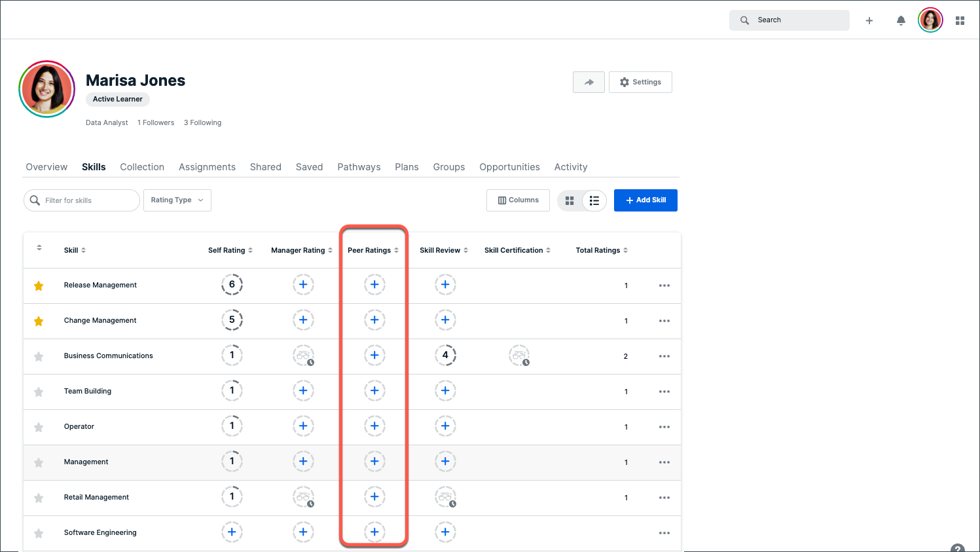
Task: Click the plus icon in the top bar
Action: pos(869,20)
